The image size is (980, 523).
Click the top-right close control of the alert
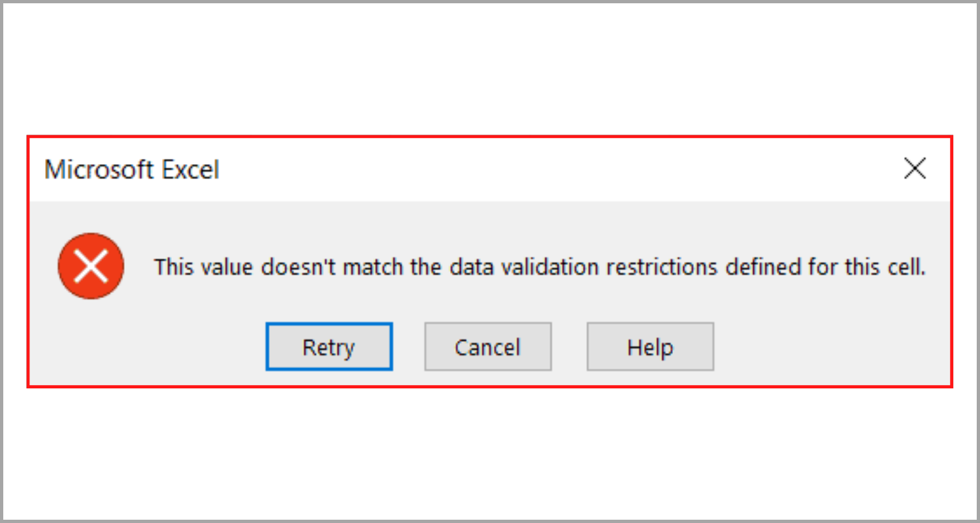915,169
